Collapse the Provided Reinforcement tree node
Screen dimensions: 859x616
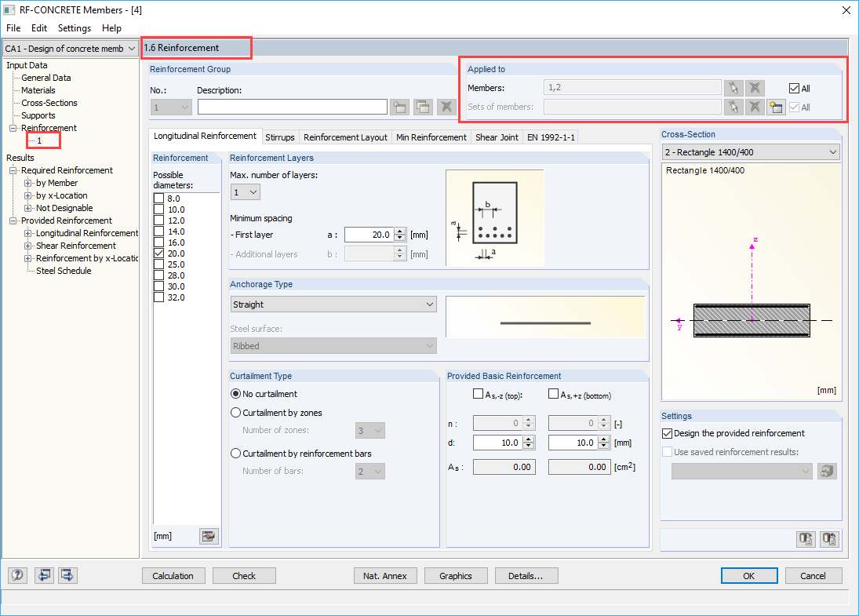click(x=13, y=221)
